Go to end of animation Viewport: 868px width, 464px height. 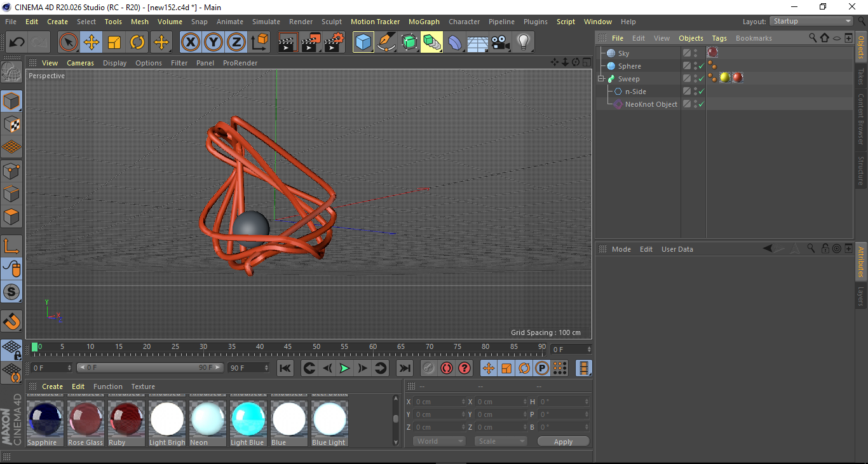pos(404,368)
